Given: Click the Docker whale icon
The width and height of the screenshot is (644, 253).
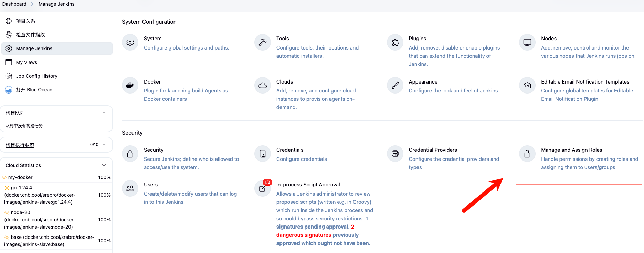Looking at the screenshot, I should [x=130, y=85].
